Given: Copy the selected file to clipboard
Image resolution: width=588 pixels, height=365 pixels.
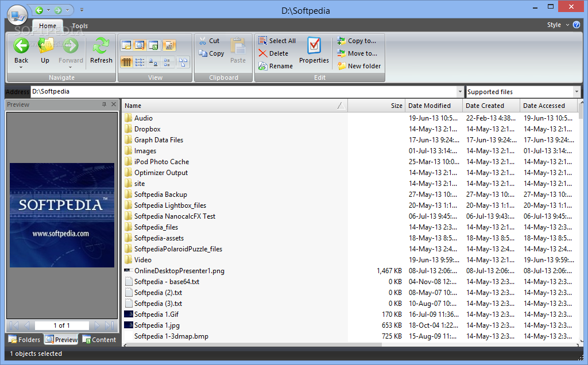Looking at the screenshot, I should 211,53.
